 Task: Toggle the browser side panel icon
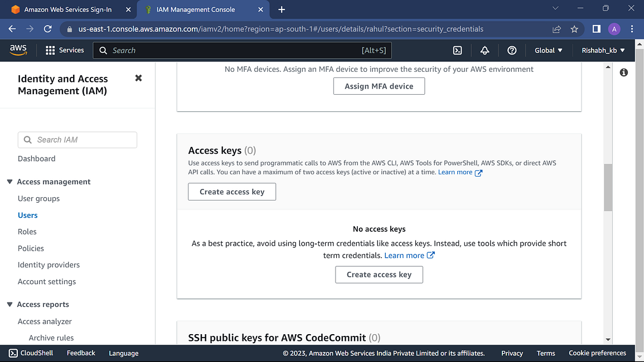[x=597, y=29]
